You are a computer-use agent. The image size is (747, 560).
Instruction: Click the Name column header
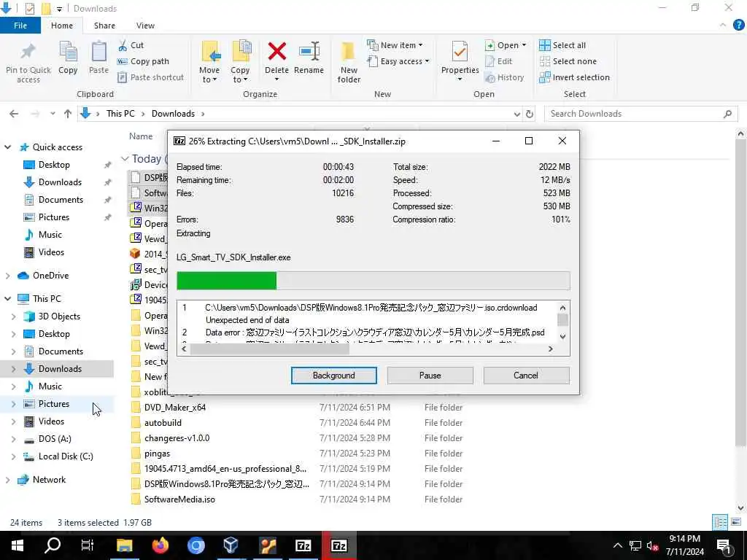pyautogui.click(x=141, y=136)
